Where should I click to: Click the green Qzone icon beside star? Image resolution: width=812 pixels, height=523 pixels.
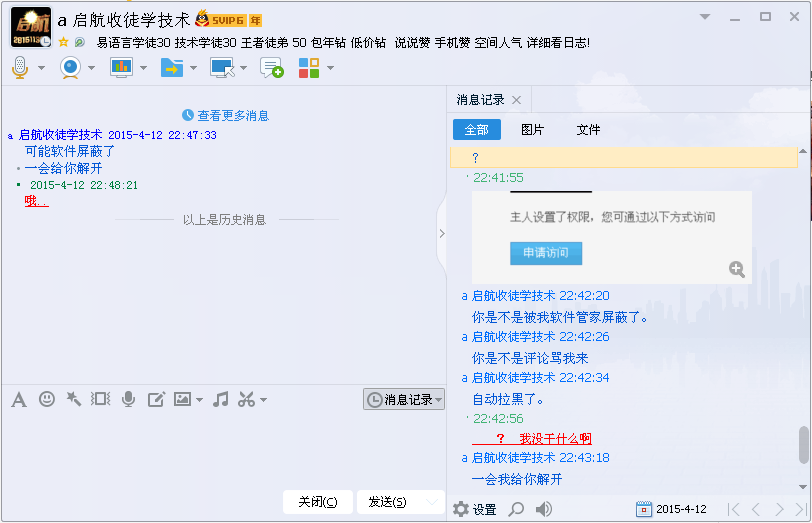80,42
